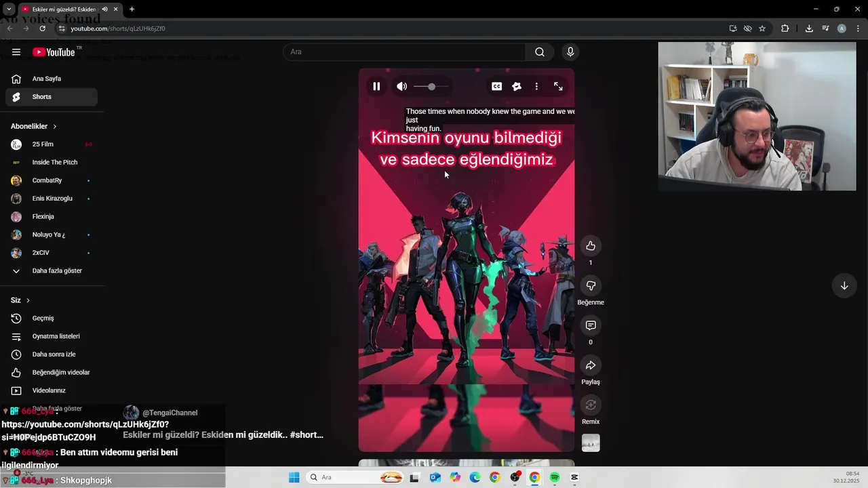Viewport: 868px width, 488px height.
Task: Expand Daha fazla göster under subscriptions
Action: coord(52,271)
